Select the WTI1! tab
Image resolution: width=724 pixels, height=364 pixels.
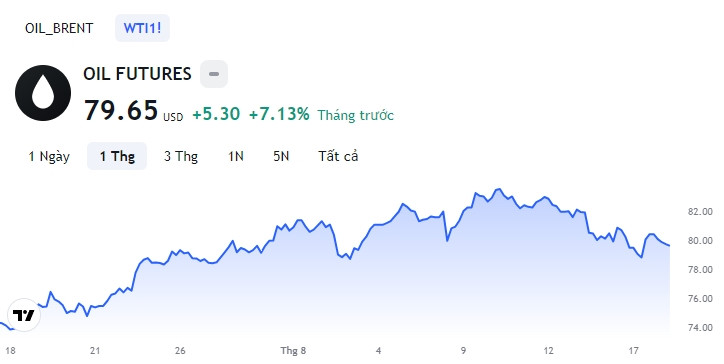pyautogui.click(x=142, y=28)
